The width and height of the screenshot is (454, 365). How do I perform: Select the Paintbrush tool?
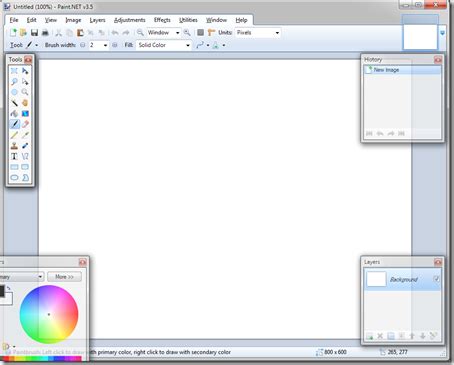14,124
